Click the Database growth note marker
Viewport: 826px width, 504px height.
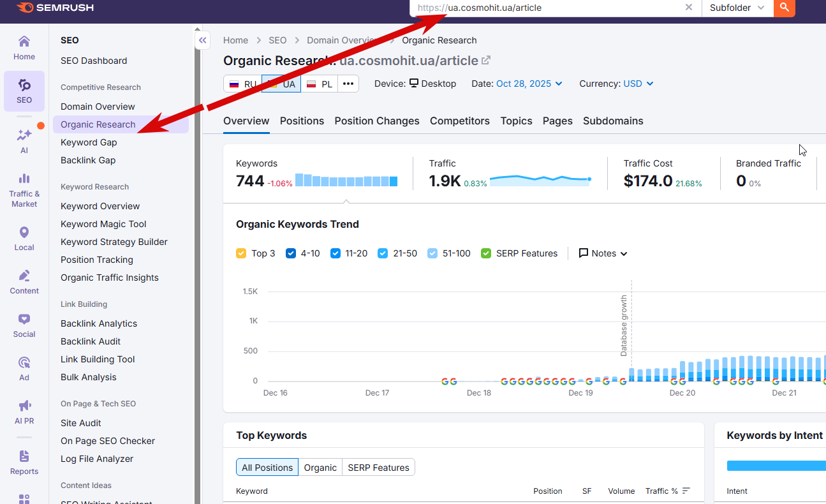click(x=624, y=325)
